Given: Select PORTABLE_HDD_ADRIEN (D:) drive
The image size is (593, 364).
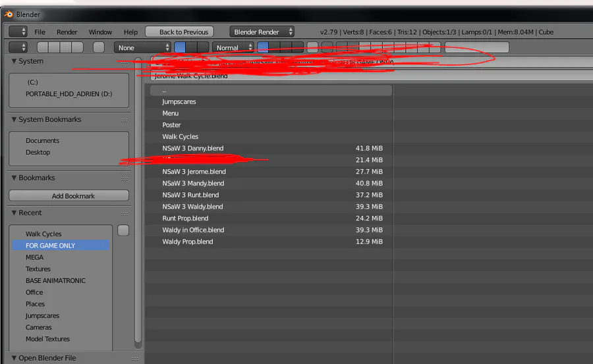Looking at the screenshot, I should pos(69,93).
